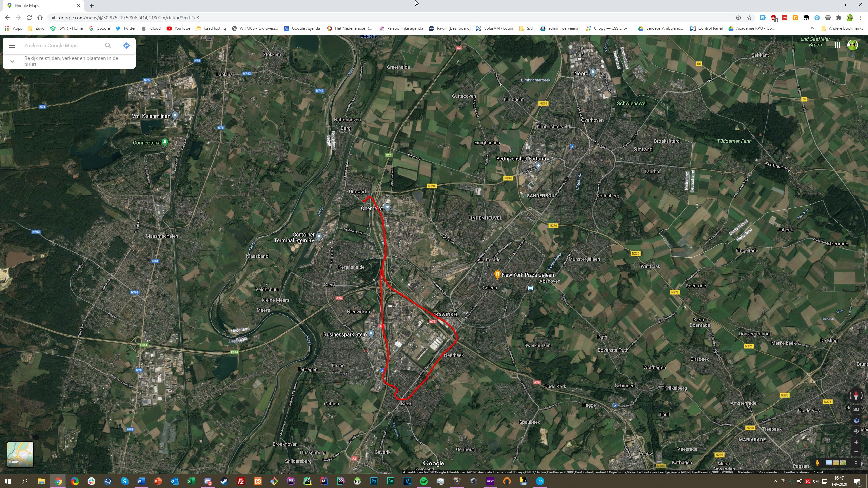
Task: Open the Andere bookmarks folder
Action: pos(842,28)
